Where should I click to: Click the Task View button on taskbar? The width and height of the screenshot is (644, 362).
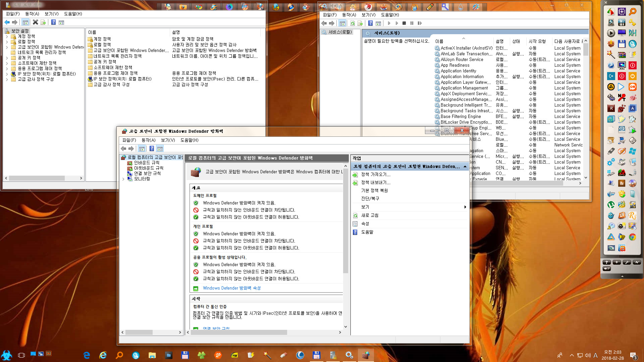21,355
